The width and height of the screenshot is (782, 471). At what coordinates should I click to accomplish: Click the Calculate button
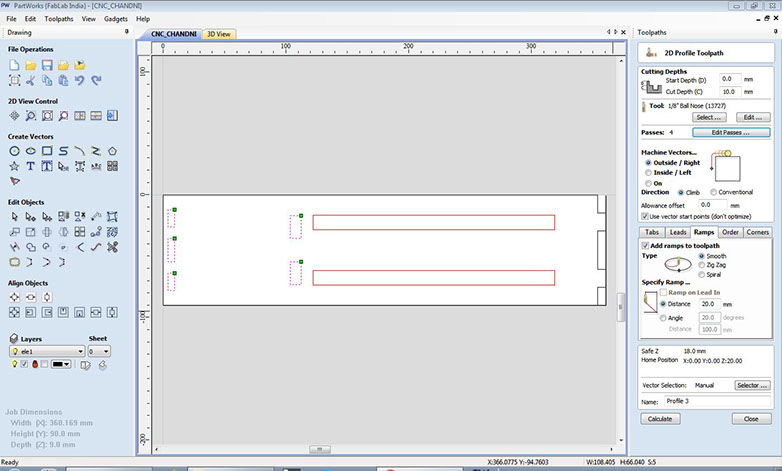click(660, 419)
